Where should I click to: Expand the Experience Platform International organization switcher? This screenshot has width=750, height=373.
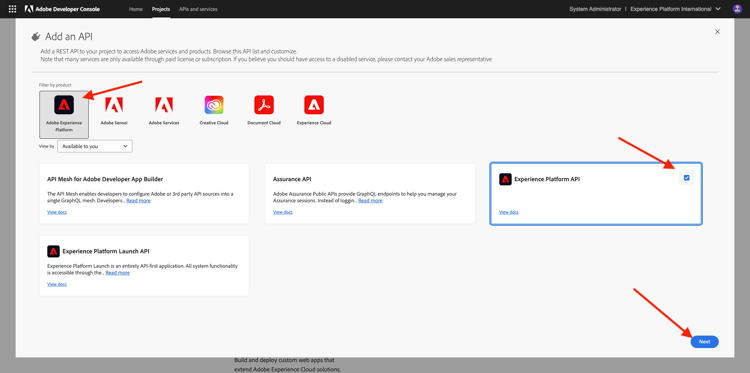(675, 9)
